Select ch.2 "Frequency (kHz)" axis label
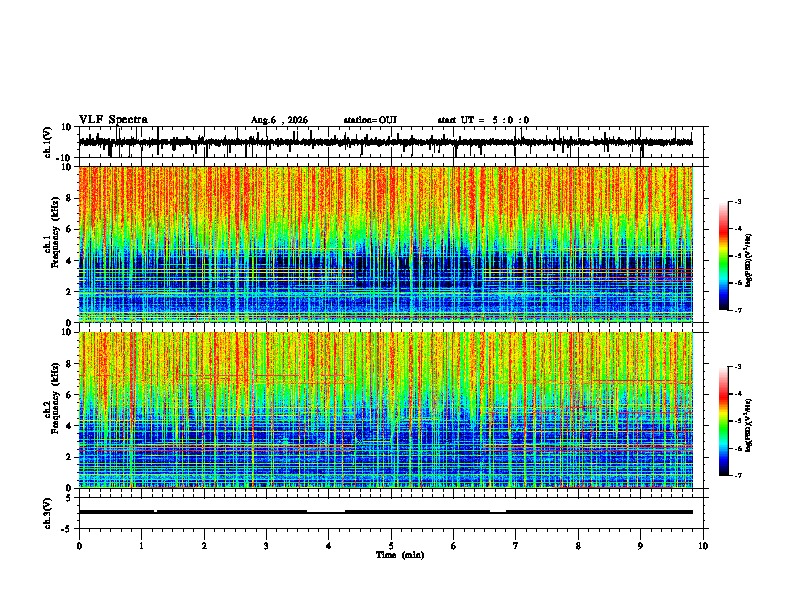 point(55,398)
